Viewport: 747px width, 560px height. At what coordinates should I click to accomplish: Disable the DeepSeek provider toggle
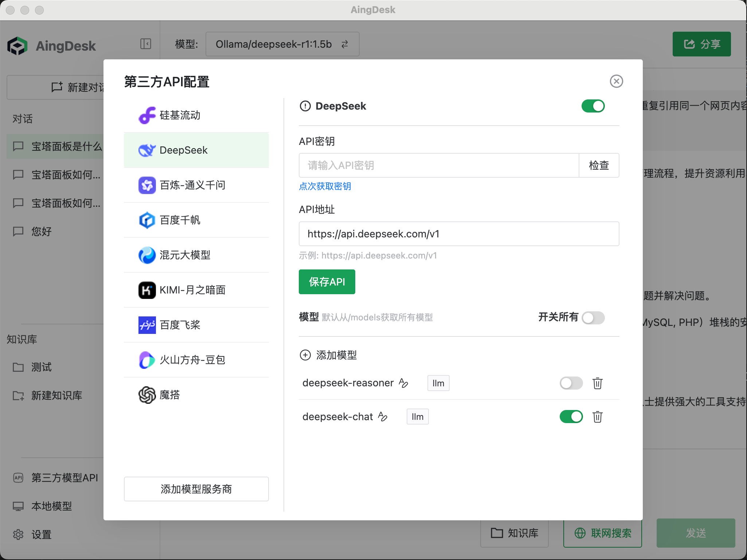coord(593,106)
